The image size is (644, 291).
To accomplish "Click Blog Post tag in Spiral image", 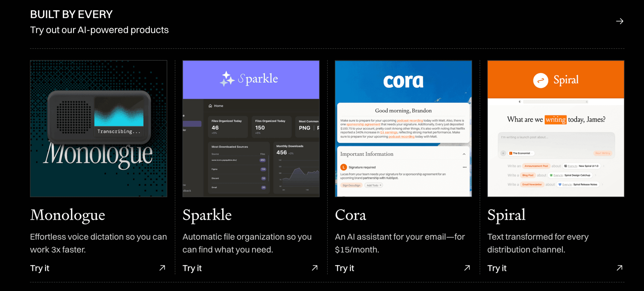I will click(x=528, y=175).
